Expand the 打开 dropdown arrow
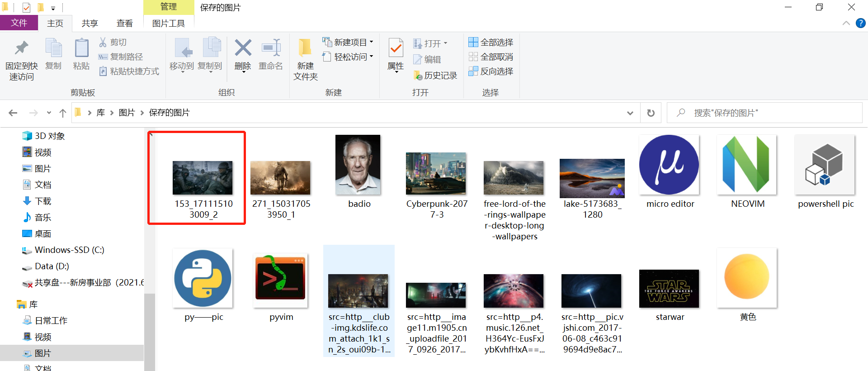868x371 pixels. coord(445,43)
